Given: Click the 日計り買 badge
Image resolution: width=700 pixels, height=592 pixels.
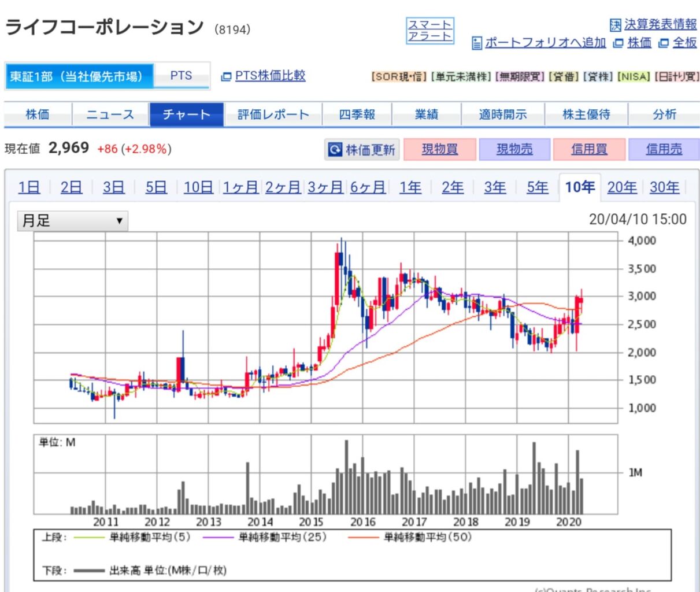Looking at the screenshot, I should coord(677,76).
